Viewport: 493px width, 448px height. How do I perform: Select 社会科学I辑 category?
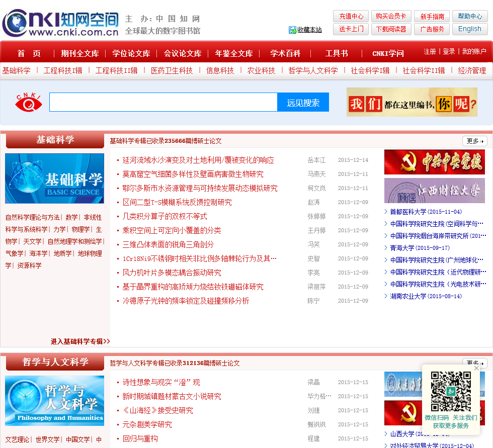pos(370,71)
